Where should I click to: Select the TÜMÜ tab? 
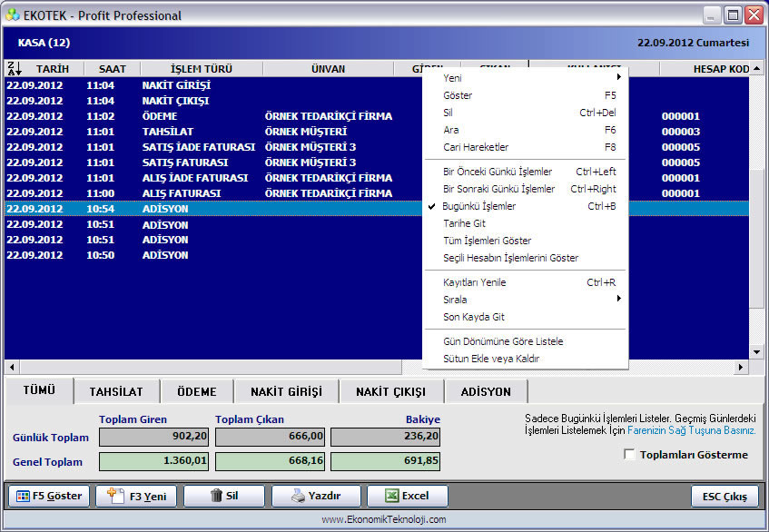[x=39, y=390]
